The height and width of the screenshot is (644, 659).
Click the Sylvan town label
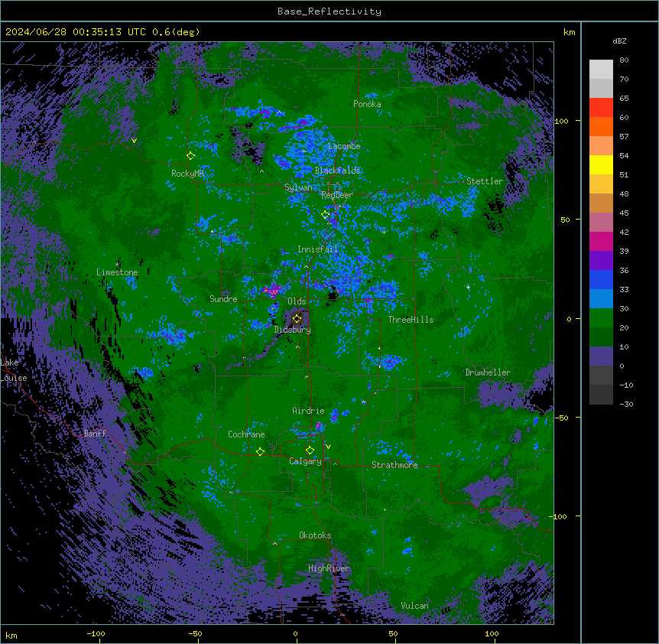pyautogui.click(x=298, y=187)
